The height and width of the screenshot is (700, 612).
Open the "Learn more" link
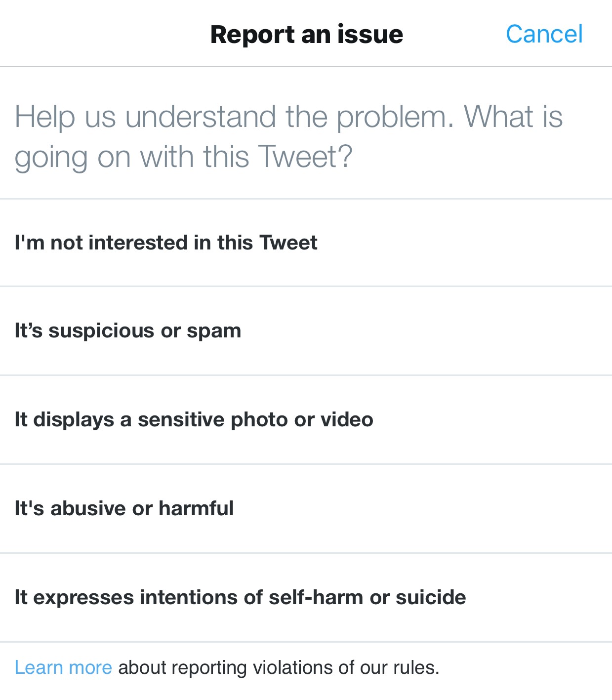(x=63, y=667)
